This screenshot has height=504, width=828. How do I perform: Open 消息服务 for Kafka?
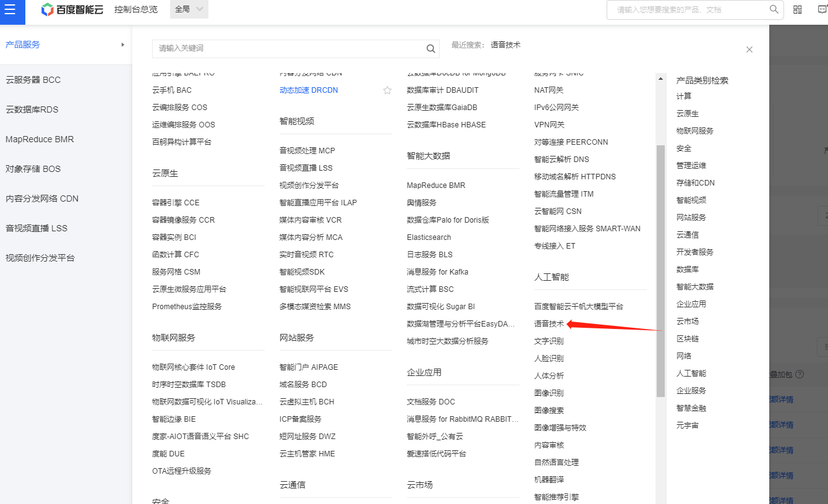(438, 272)
